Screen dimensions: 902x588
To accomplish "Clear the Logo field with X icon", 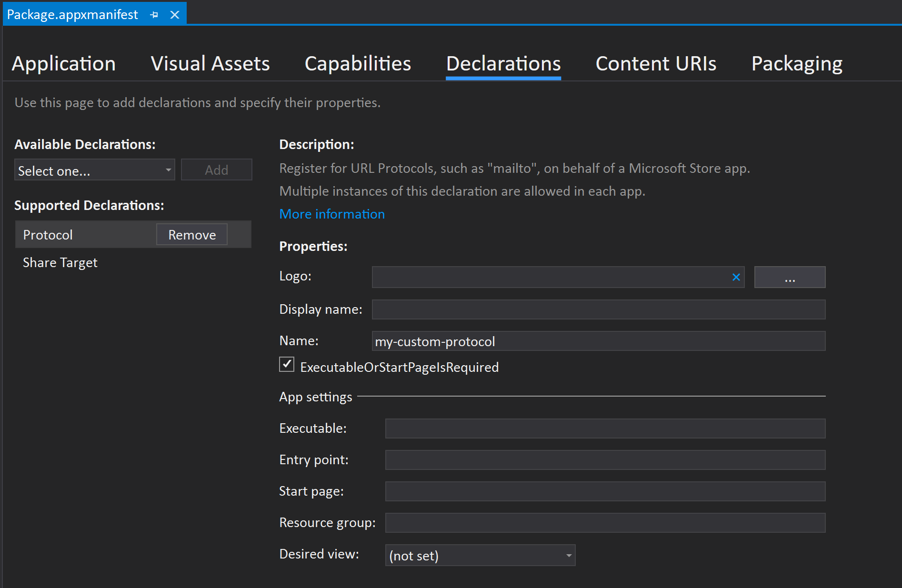I will coord(736,277).
